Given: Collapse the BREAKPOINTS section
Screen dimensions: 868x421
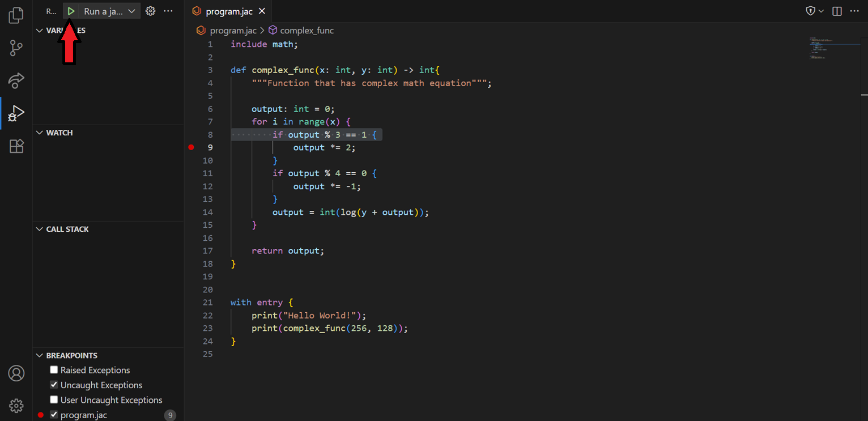Looking at the screenshot, I should click(x=39, y=355).
